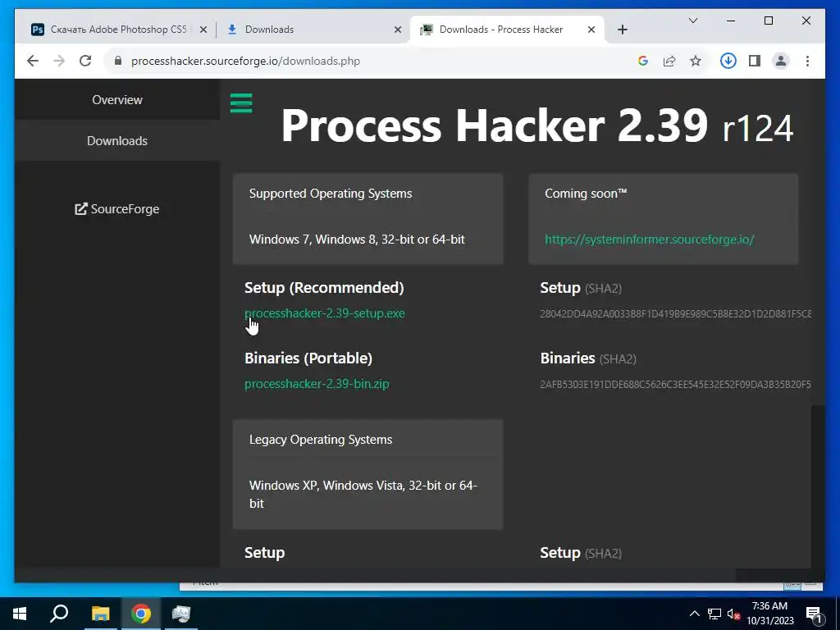Click the padlock site info icon

pyautogui.click(x=118, y=61)
